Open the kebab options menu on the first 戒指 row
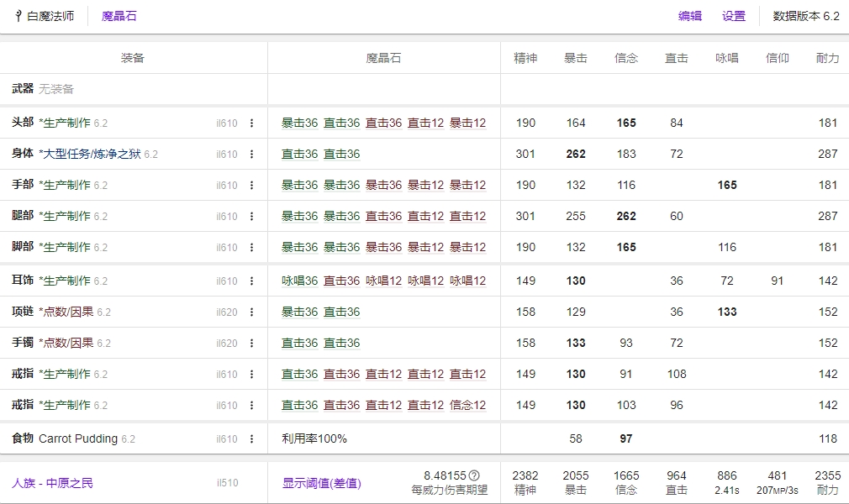 coord(252,374)
